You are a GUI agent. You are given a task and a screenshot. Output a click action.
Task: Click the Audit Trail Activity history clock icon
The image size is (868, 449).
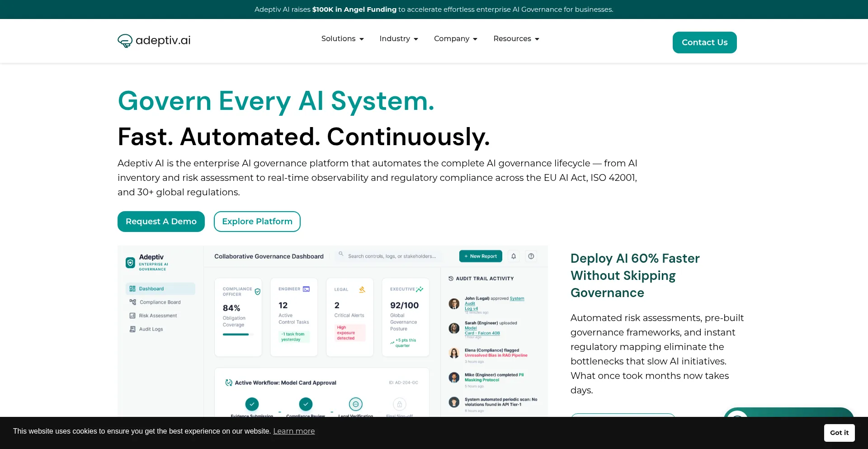451,279
